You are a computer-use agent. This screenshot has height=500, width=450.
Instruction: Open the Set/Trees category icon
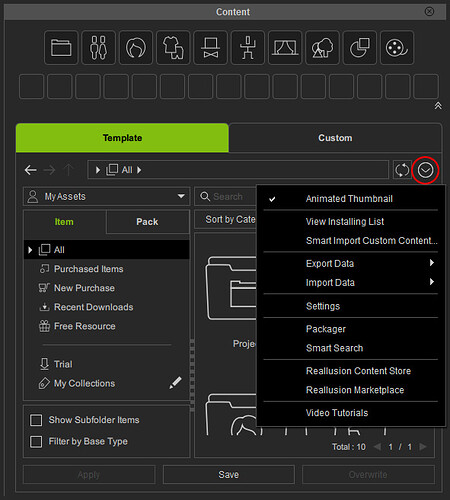tap(322, 48)
